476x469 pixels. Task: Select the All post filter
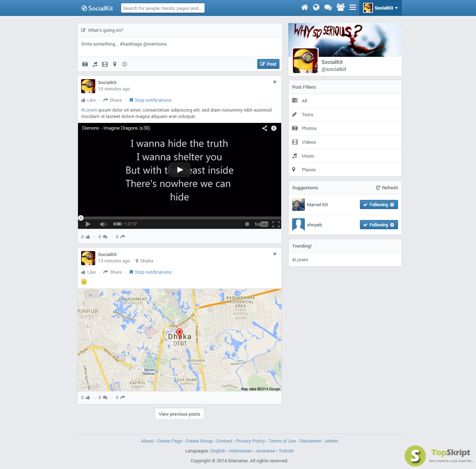(x=345, y=101)
